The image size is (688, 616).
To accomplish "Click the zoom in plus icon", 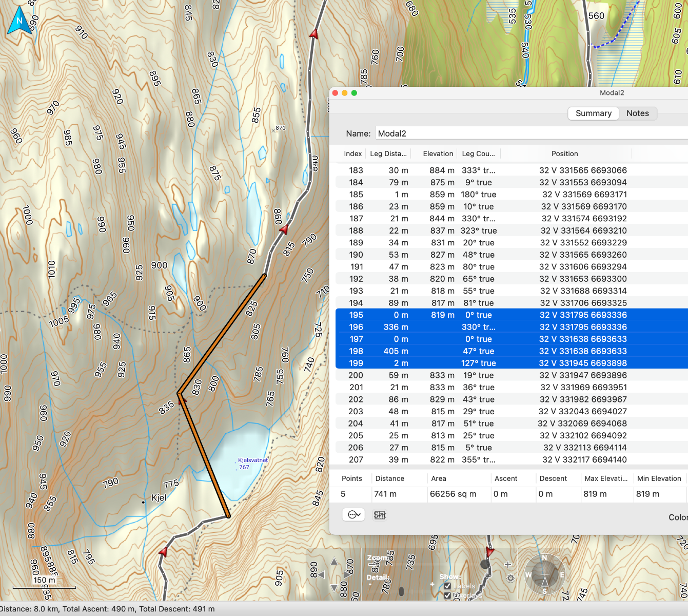I will 508,565.
